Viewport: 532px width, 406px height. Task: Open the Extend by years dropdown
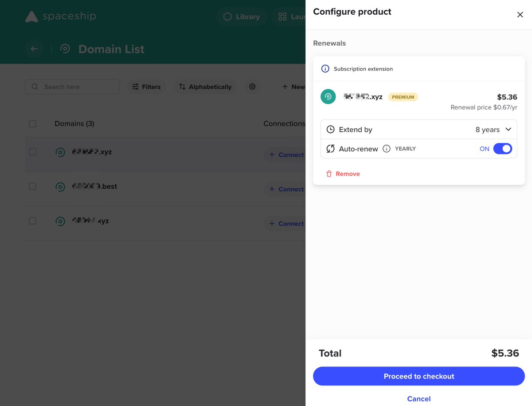click(x=419, y=130)
